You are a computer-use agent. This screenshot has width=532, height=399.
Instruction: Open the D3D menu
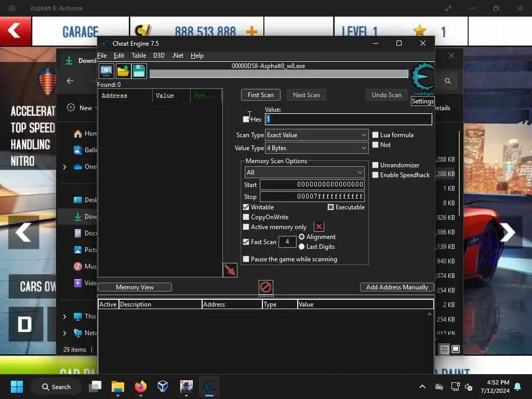(x=159, y=55)
